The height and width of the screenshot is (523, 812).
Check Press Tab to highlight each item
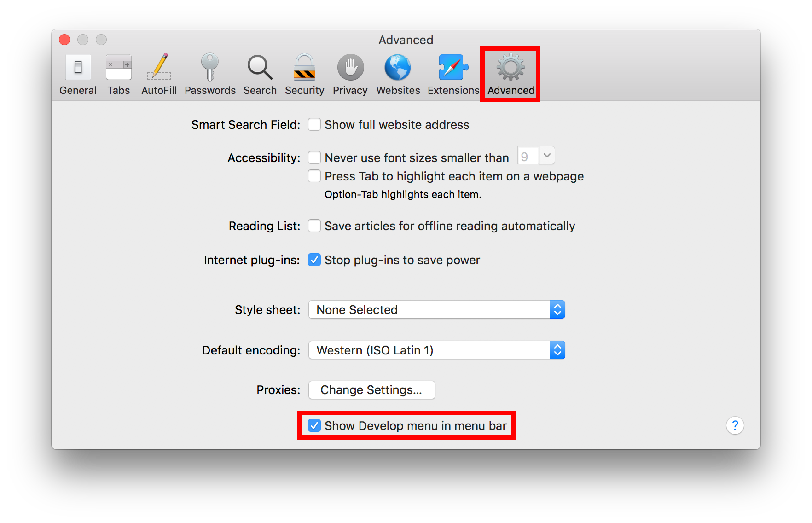click(x=314, y=176)
